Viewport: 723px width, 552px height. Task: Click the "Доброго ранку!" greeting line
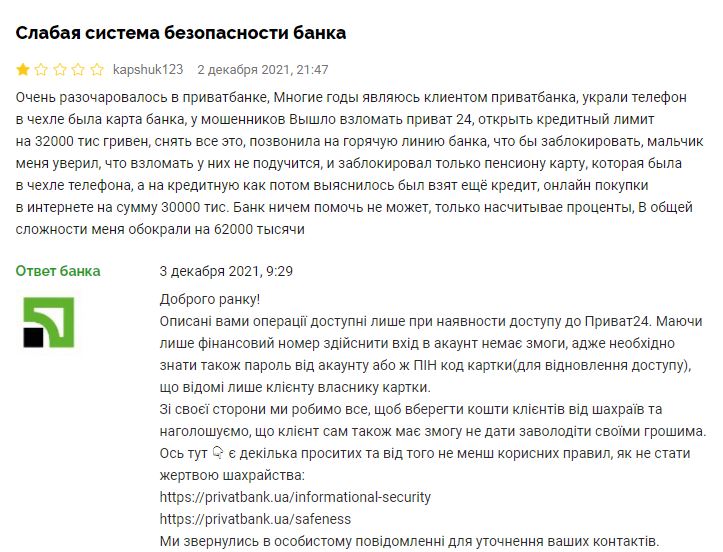(x=210, y=299)
